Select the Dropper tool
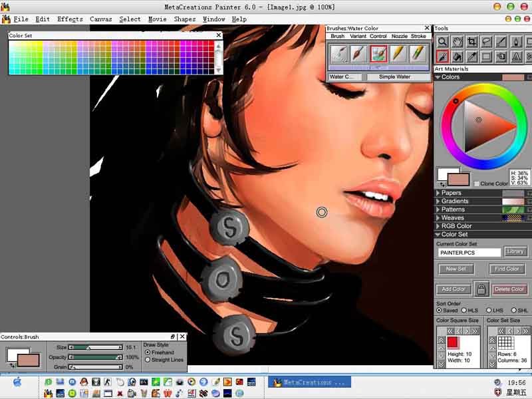532x399 pixels. (x=472, y=57)
